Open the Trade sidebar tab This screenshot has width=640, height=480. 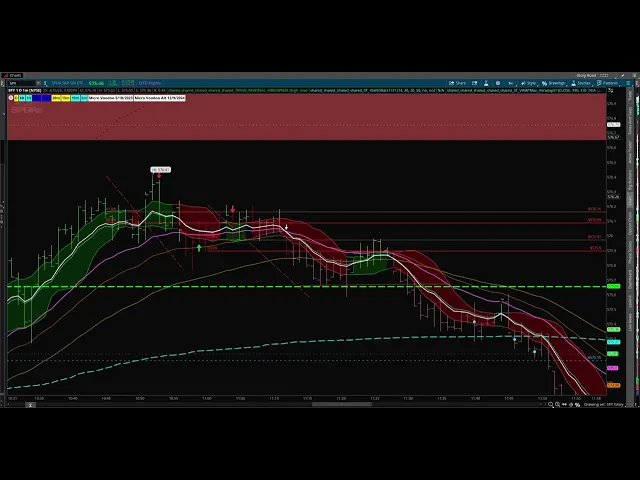tap(630, 96)
